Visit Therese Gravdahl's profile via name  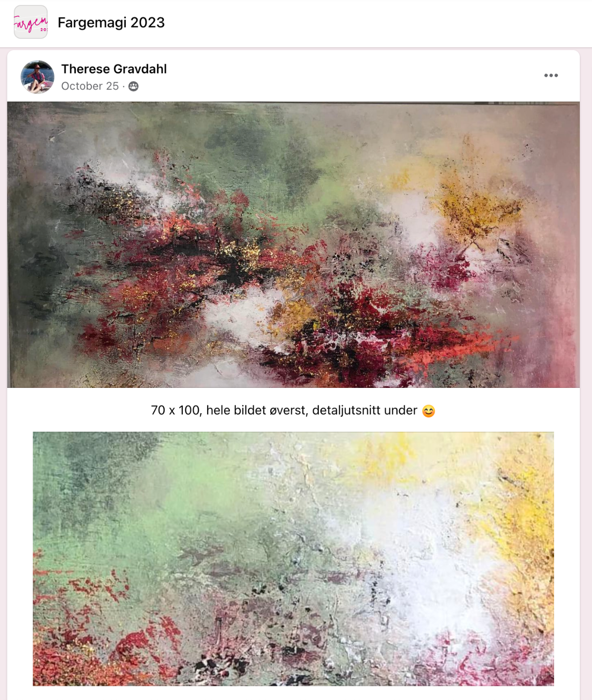(114, 69)
